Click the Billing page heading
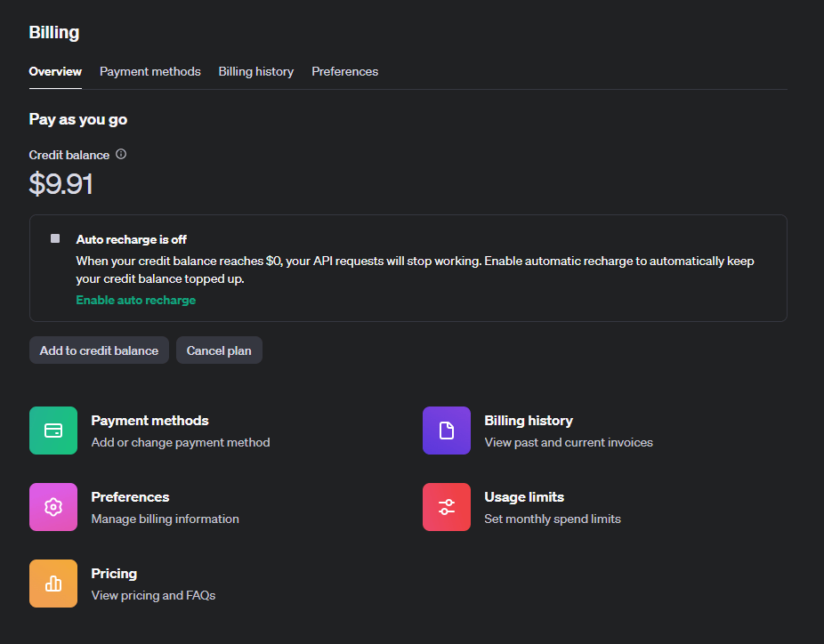 click(54, 33)
